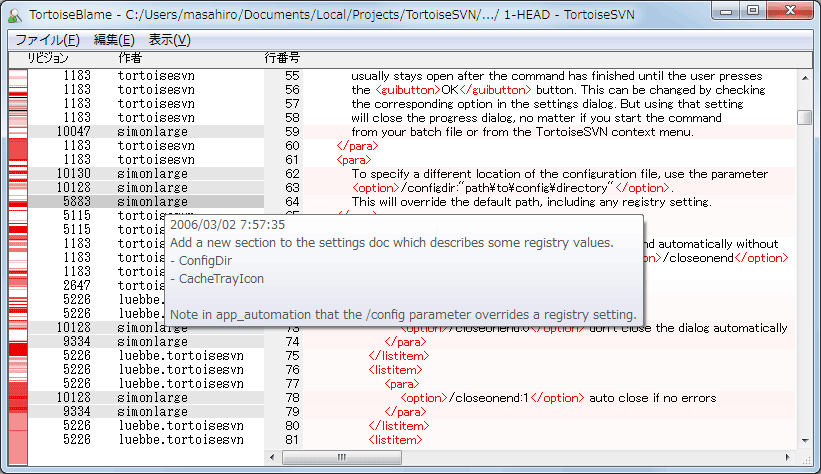Click vertical scrollbar up arrow
The width and height of the screenshot is (821, 474).
coord(805,78)
